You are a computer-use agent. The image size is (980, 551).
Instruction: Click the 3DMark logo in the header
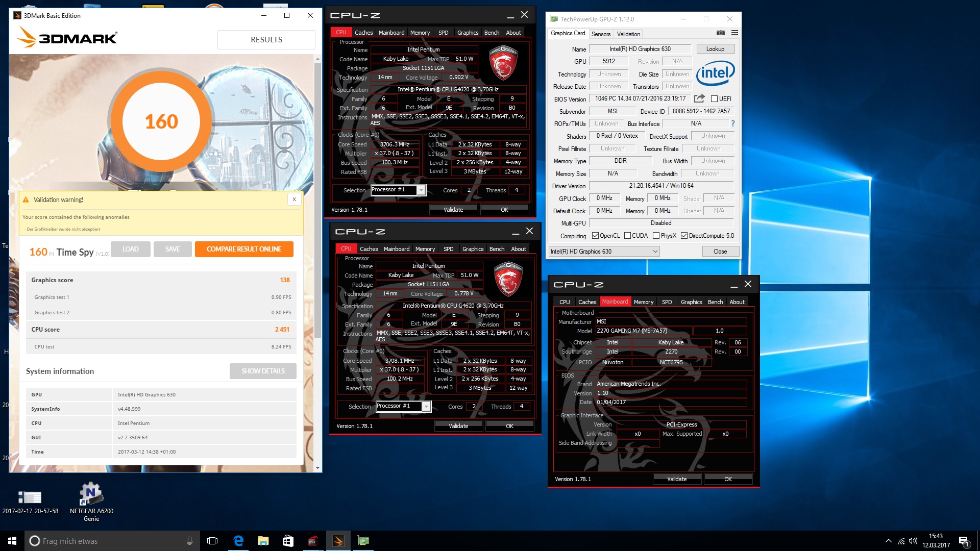point(67,38)
